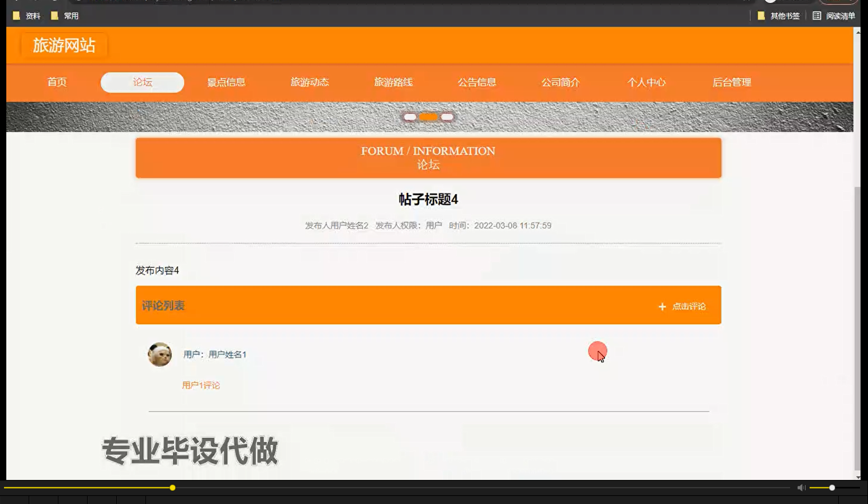Click the speaker volume icon
The image size is (868, 504).
pos(801,487)
